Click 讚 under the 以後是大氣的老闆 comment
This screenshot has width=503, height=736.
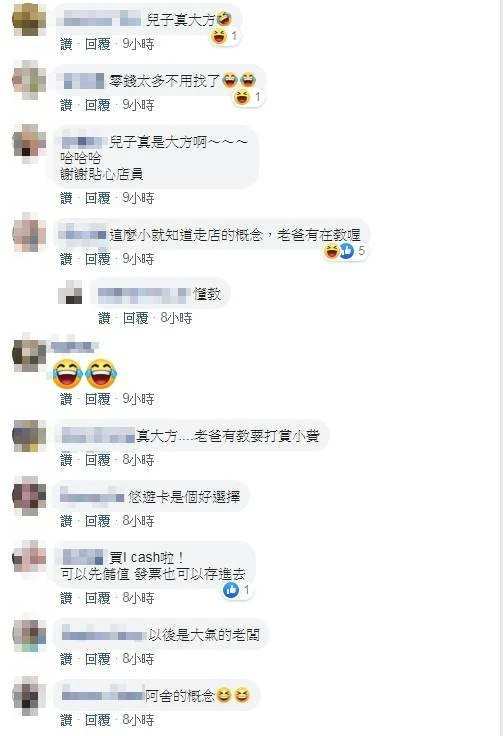click(66, 659)
